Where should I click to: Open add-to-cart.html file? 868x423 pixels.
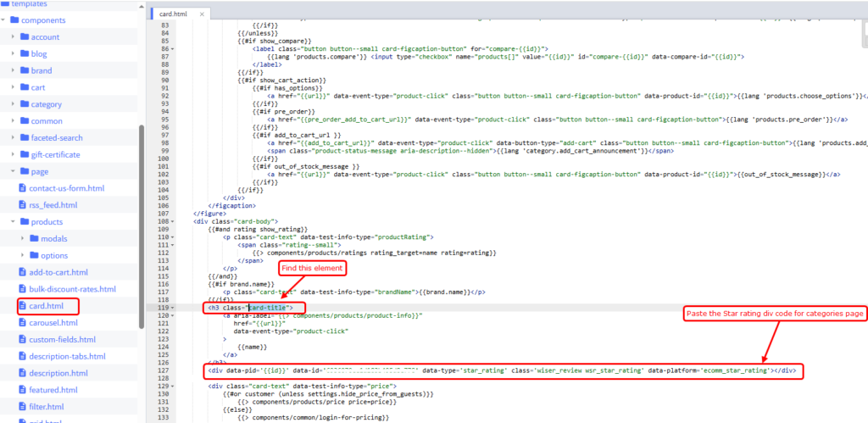tap(58, 272)
